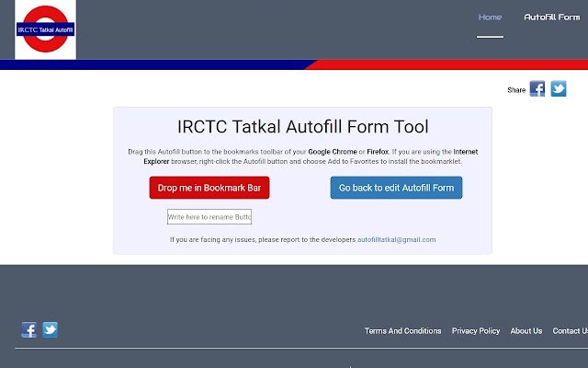Open Twitter page from footer icon
Image resolution: width=588 pixels, height=368 pixels.
(x=50, y=329)
